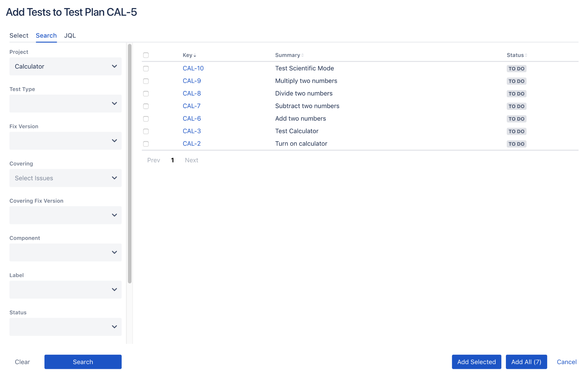Clear the search filters

tap(22, 362)
